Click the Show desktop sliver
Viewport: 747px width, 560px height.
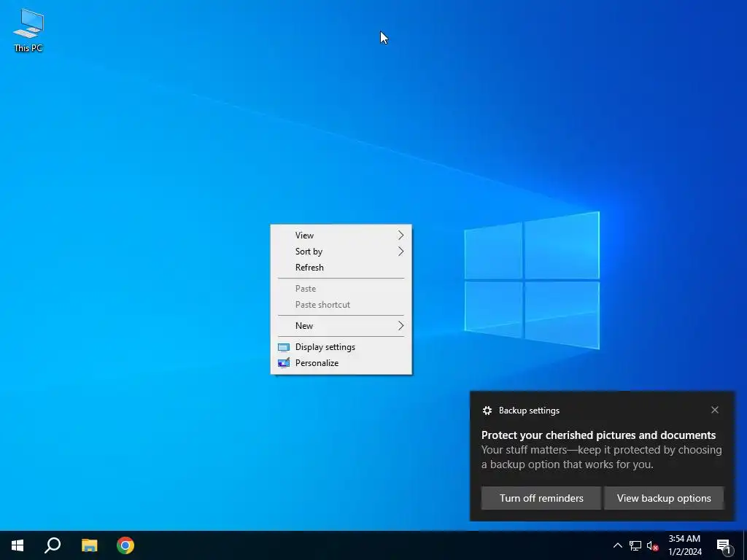(x=745, y=545)
